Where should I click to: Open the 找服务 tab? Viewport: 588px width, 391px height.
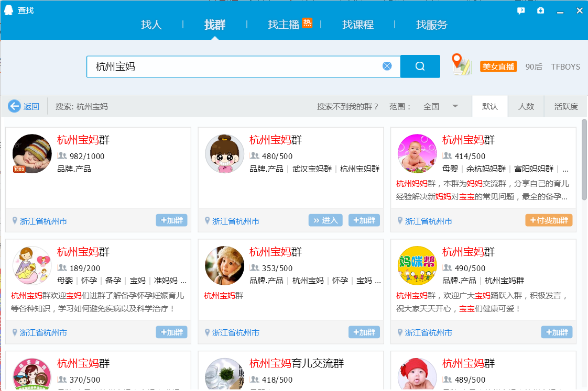(432, 25)
